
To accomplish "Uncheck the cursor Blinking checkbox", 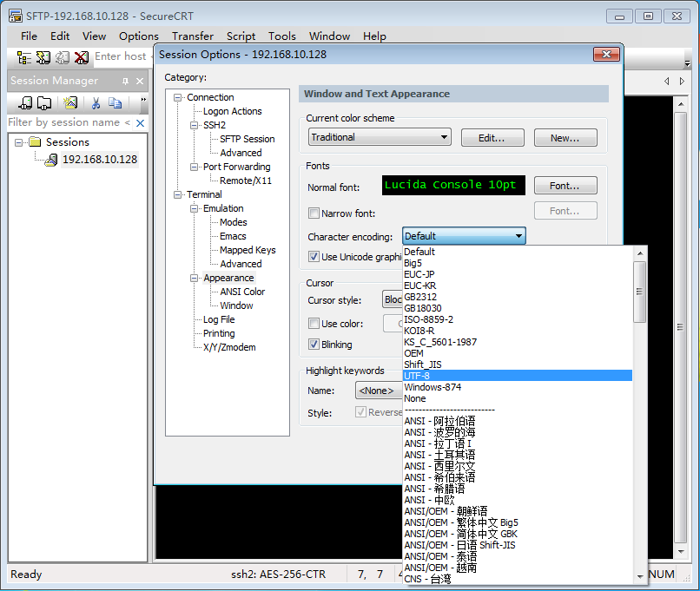I will tap(314, 345).
